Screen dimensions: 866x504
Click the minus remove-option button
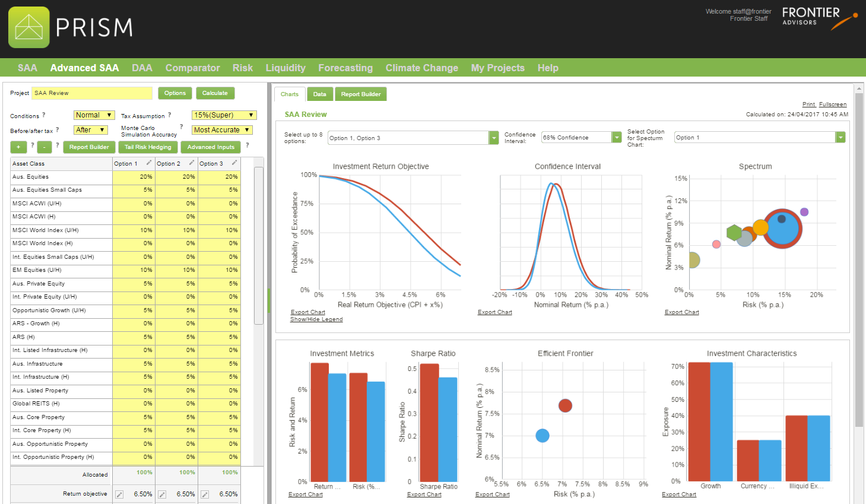point(45,147)
